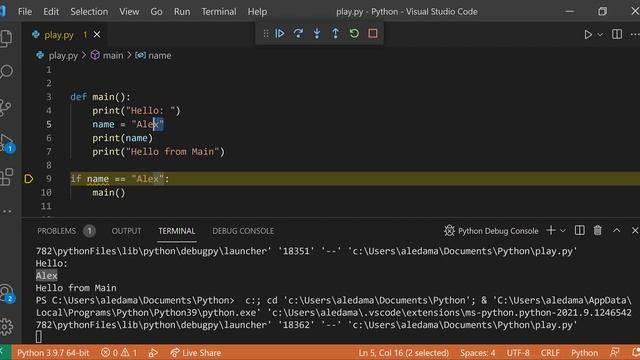This screenshot has width=640, height=360.
Task: Open the View menu
Action: pos(129,11)
